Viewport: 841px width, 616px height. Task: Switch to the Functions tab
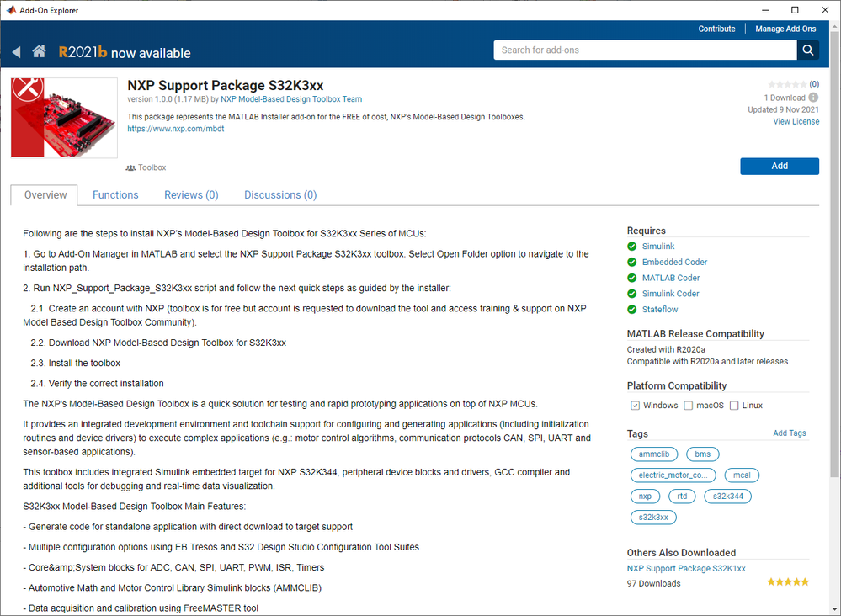pos(115,195)
